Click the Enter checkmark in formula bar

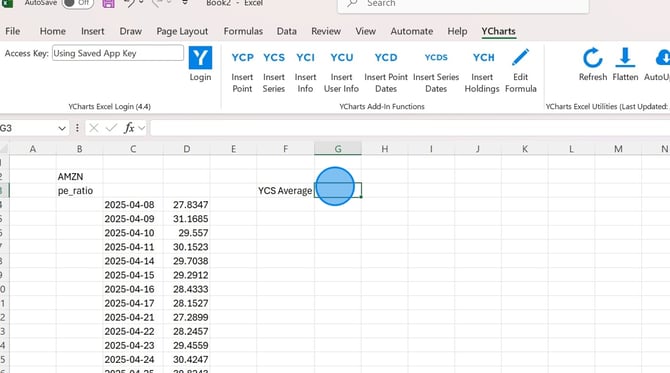[111, 128]
